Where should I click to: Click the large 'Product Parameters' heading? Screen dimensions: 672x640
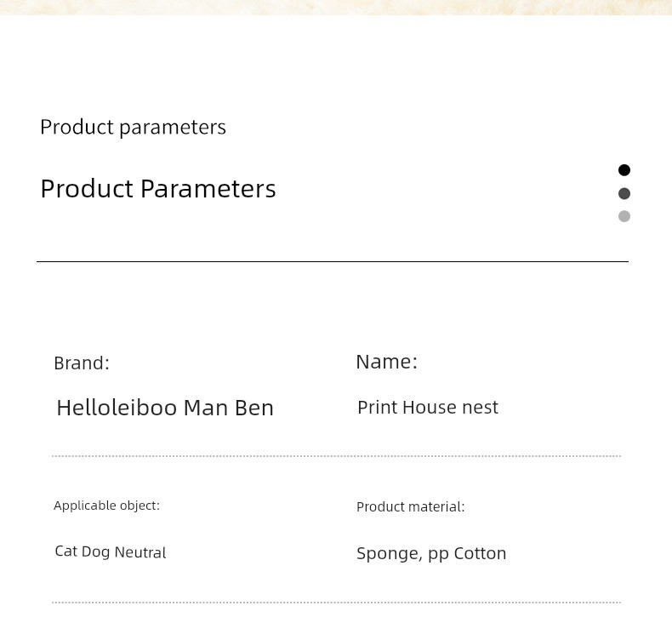click(x=158, y=189)
